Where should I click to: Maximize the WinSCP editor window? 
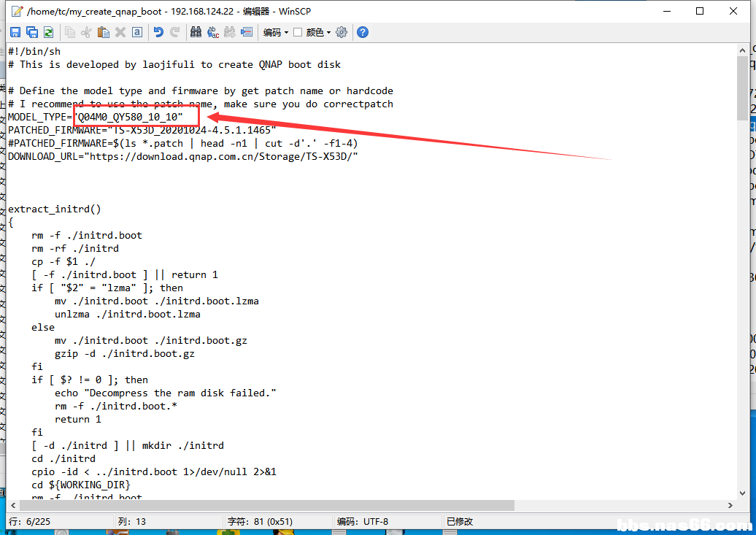pos(700,11)
